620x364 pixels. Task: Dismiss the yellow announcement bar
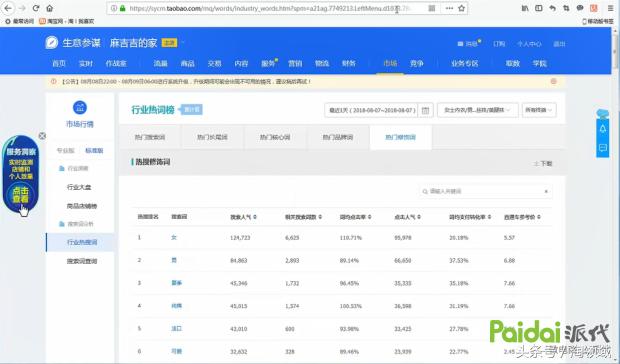coord(554,81)
